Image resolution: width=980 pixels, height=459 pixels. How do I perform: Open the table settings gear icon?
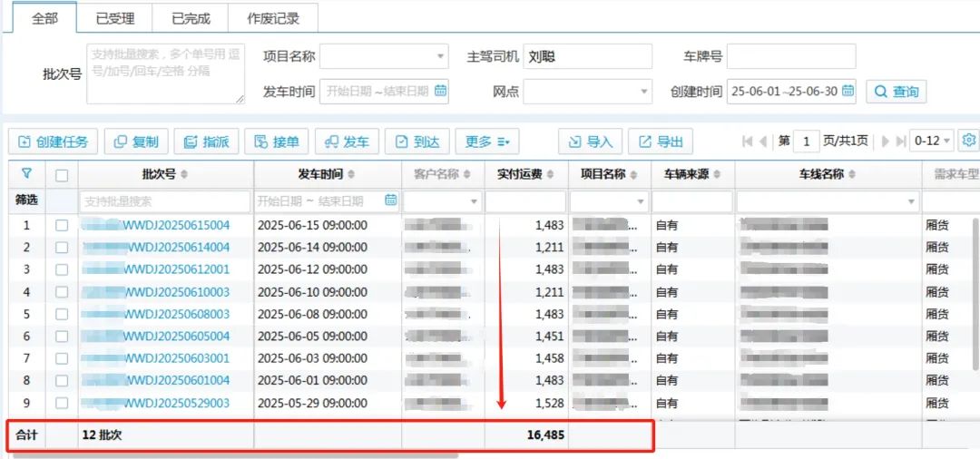pos(969,141)
